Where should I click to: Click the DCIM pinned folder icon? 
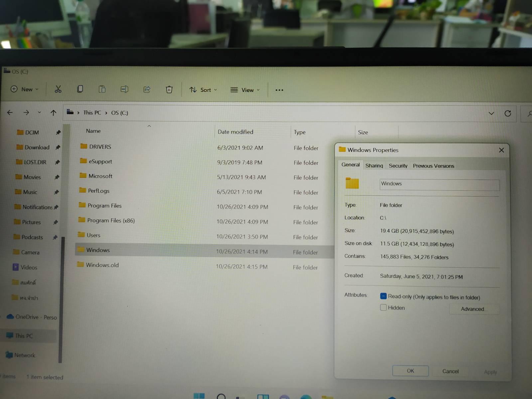click(x=20, y=132)
